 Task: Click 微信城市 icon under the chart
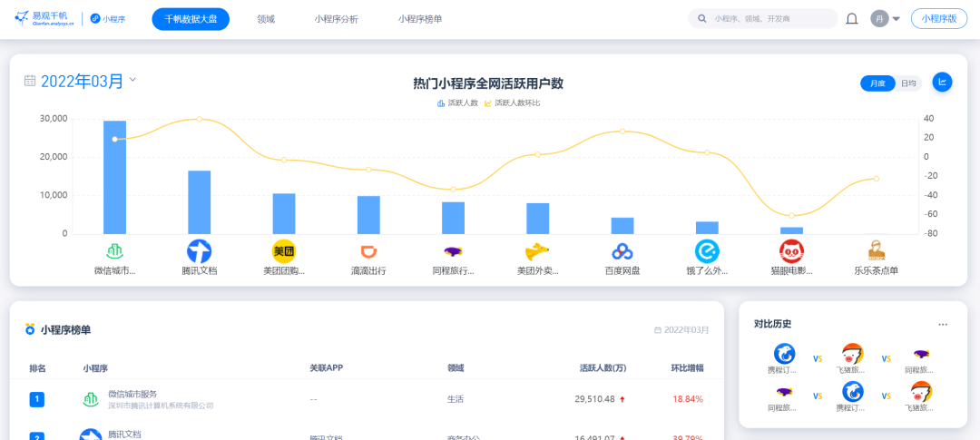(x=114, y=251)
